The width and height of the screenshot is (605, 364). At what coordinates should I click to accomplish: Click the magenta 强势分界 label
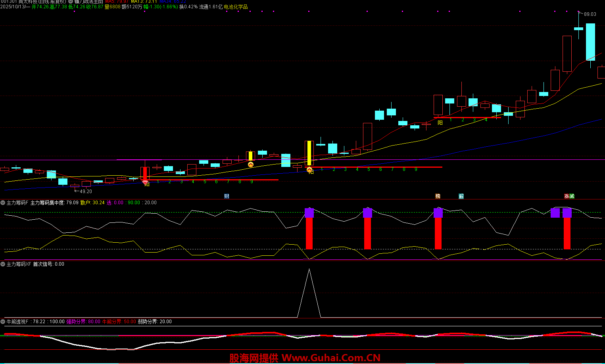83,322
